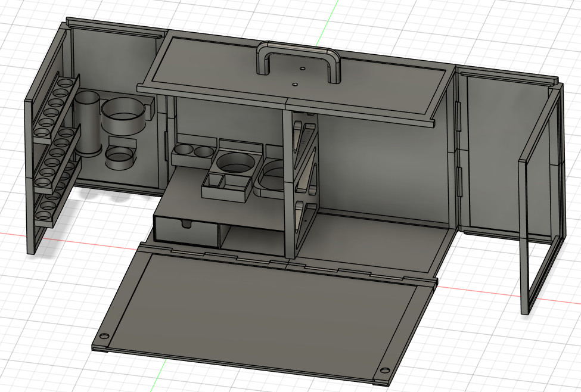This screenshot has height=392, width=581.
Task: Click the center tray's large circular cup
Action: click(x=232, y=161)
